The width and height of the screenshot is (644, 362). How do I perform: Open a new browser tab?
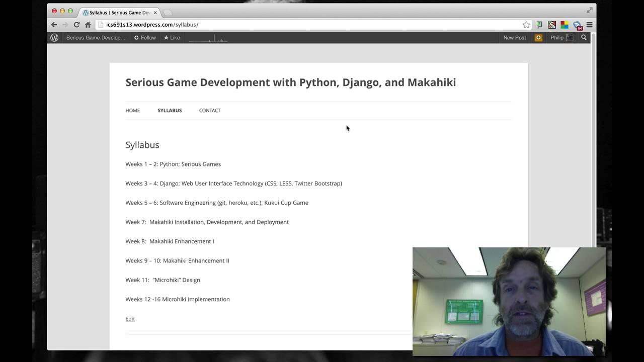168,13
